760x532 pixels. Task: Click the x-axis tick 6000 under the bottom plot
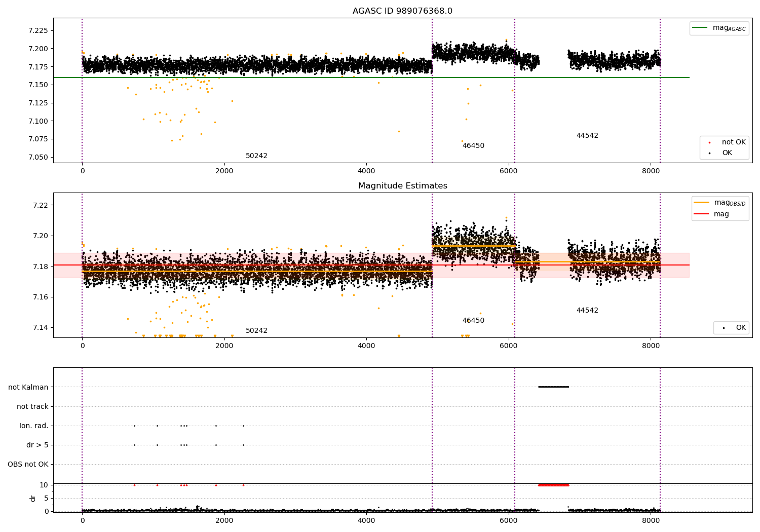click(509, 520)
